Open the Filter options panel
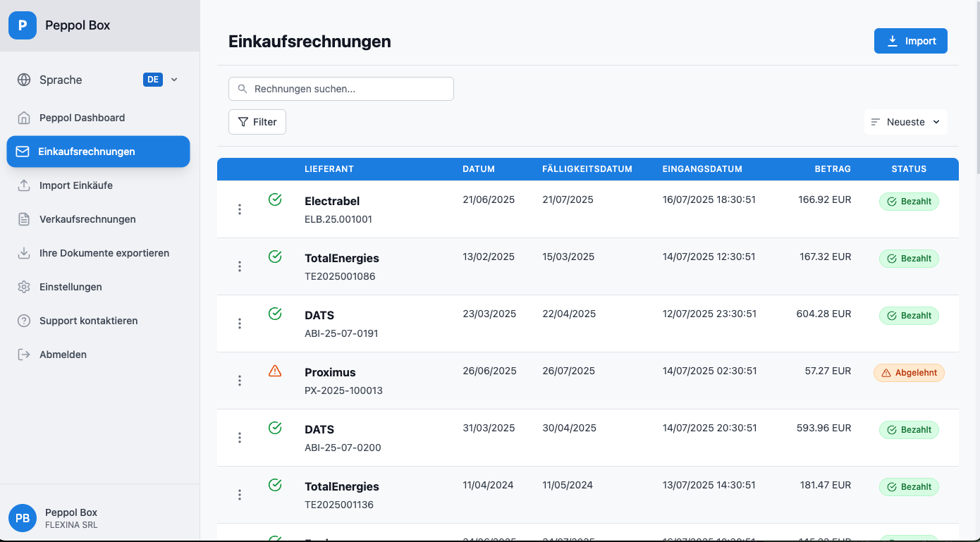This screenshot has height=542, width=980. [257, 122]
